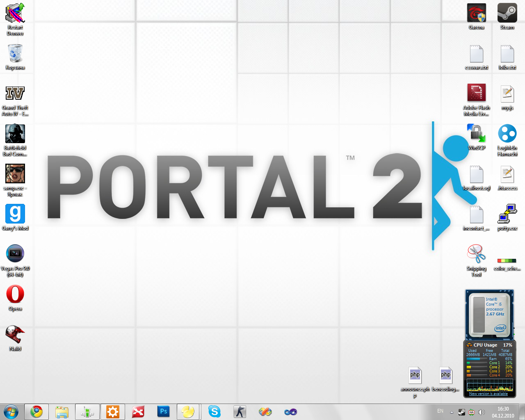Open the volume control in the tray

tap(482, 412)
